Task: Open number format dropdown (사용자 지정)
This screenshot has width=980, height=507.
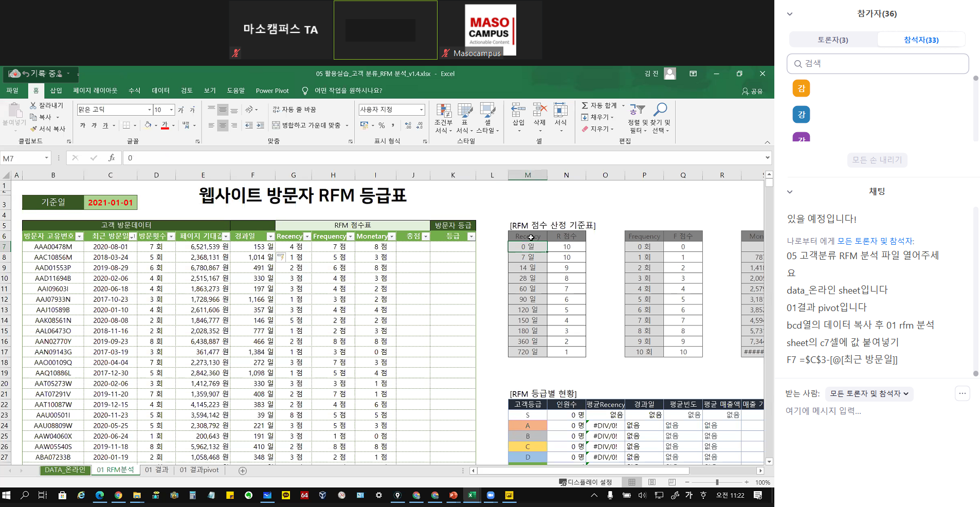Action: click(421, 110)
